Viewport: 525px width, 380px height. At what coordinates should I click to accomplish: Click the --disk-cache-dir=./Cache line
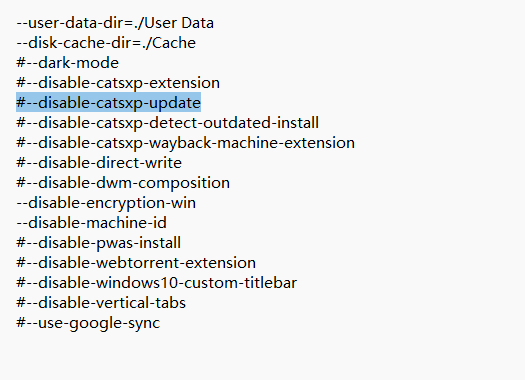(x=106, y=43)
